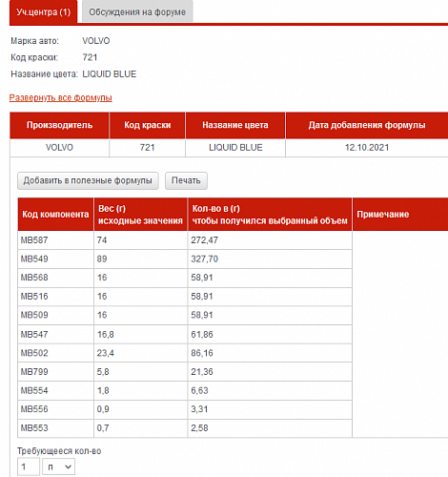Switch to Обсуждения на форуме tab
This screenshot has height=477, width=448.
tap(137, 12)
